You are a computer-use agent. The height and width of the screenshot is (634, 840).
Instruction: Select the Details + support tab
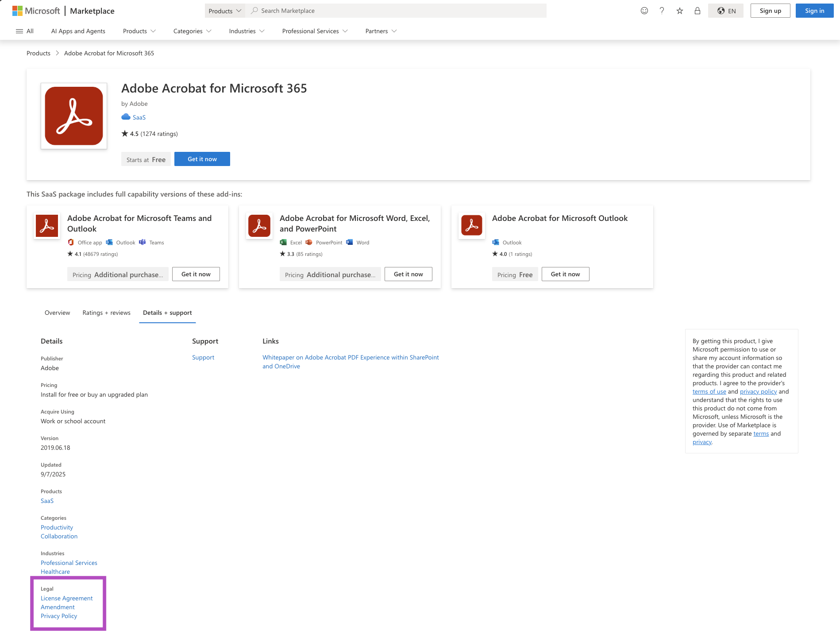[x=167, y=313]
